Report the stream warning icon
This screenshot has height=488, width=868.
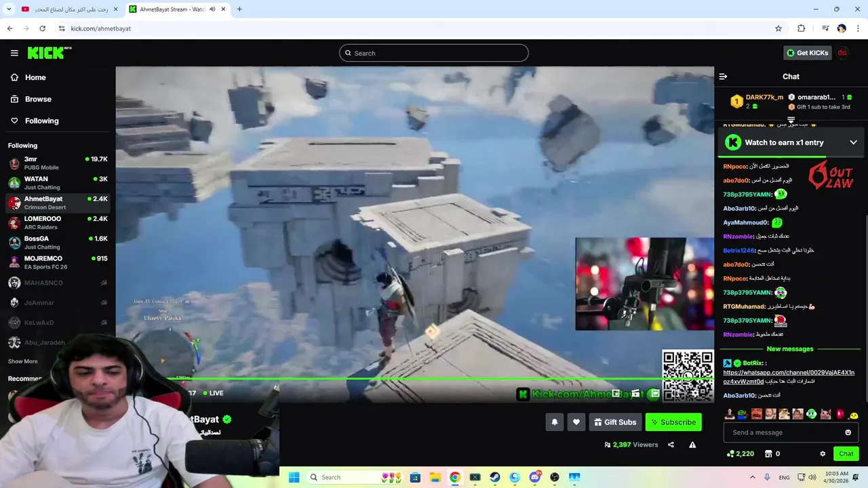click(692, 445)
